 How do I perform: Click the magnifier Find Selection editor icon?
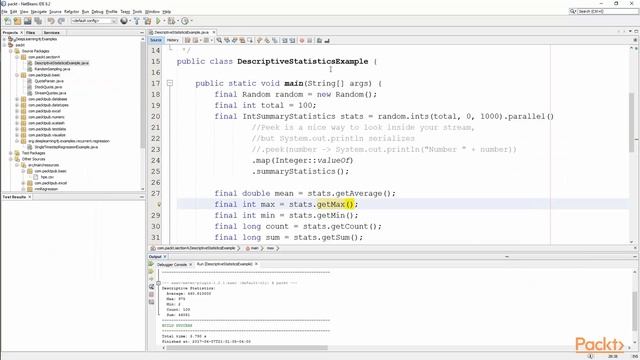point(219,40)
